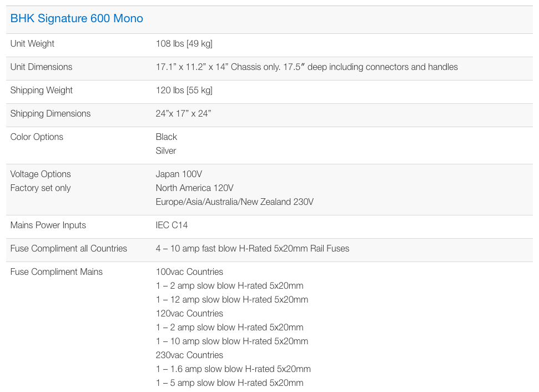Click the chassis dimensions text starting 17.1”
The image size is (539, 392).
[306, 67]
